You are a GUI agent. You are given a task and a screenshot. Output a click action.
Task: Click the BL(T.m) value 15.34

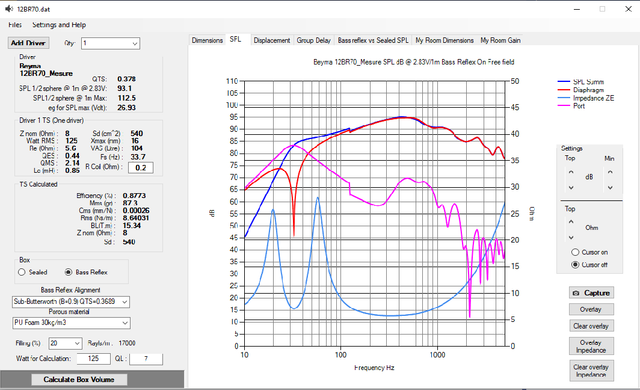(132, 225)
